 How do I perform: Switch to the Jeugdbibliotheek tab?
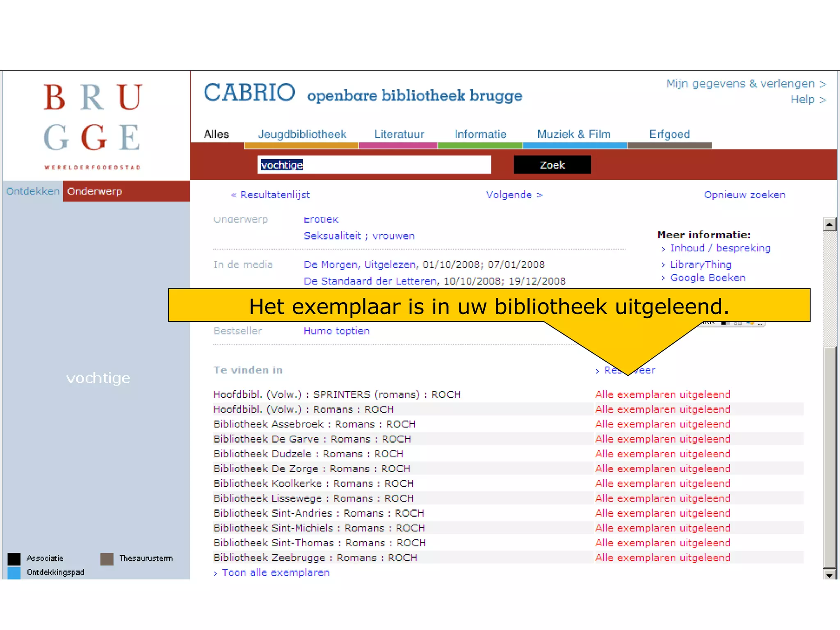302,134
